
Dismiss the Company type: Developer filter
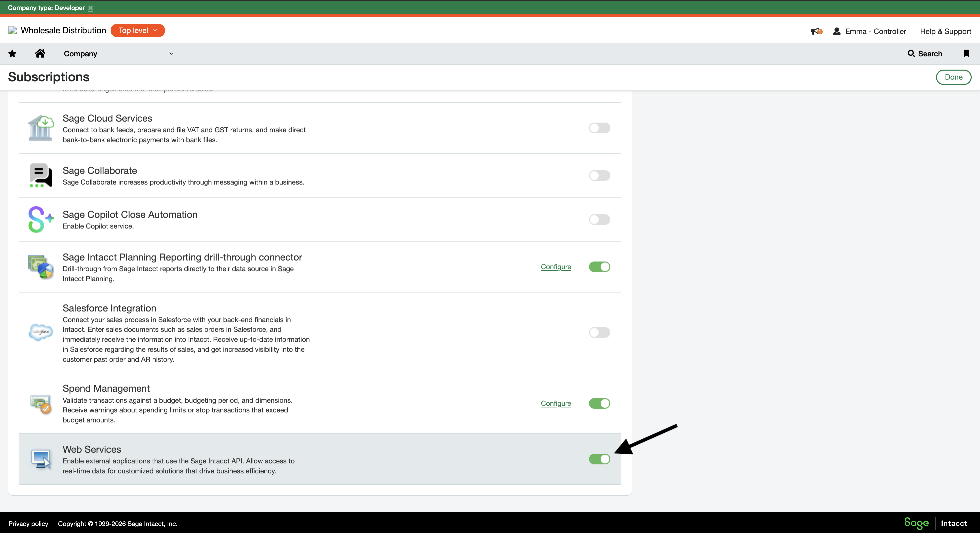pos(91,8)
